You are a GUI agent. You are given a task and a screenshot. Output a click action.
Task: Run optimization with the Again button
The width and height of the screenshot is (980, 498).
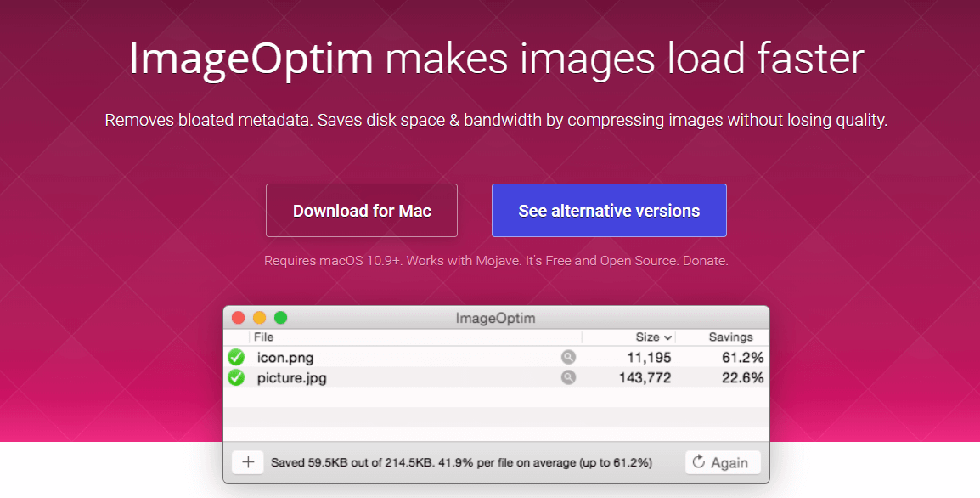(722, 462)
